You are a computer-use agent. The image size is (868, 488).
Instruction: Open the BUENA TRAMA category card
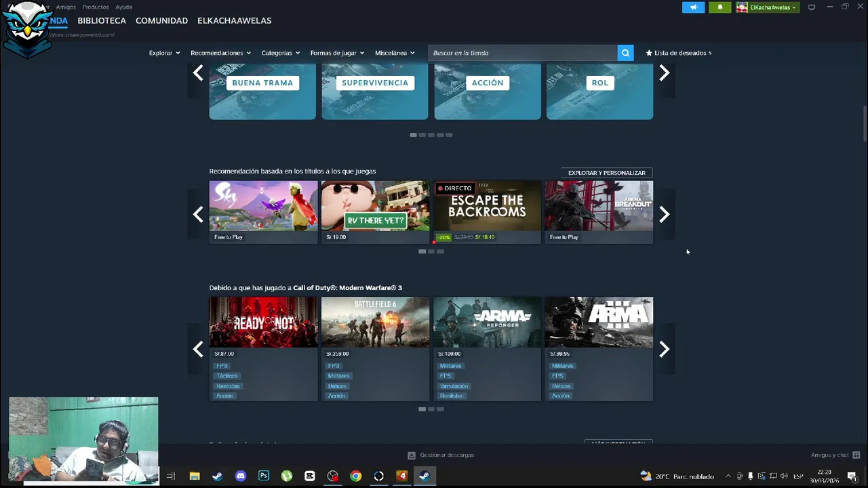pos(262,91)
